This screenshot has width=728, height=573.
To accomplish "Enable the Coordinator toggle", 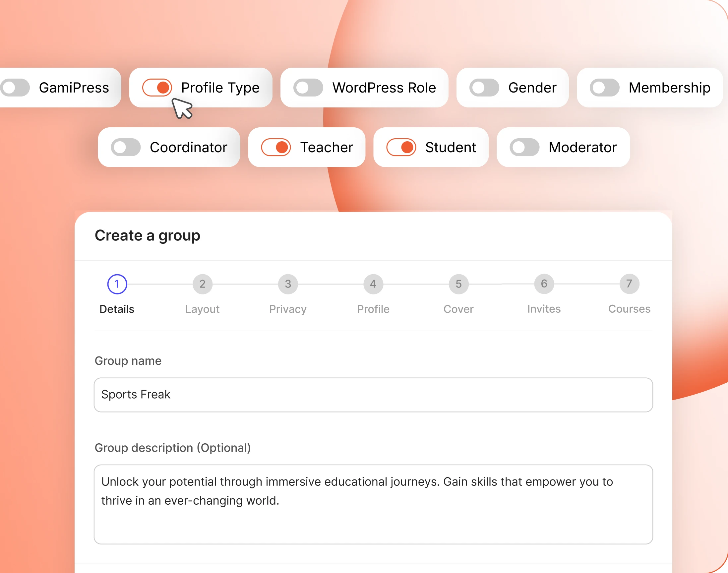I will [126, 147].
